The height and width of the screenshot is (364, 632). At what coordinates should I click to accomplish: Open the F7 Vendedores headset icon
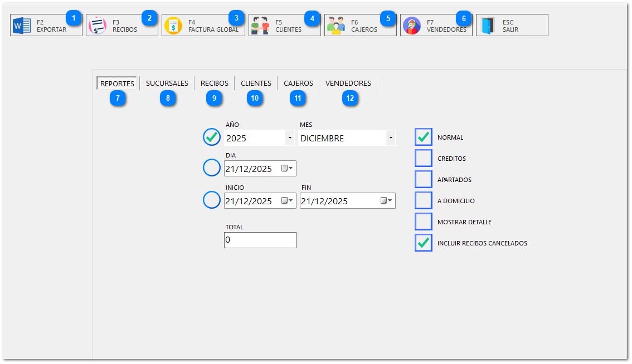[x=412, y=26]
